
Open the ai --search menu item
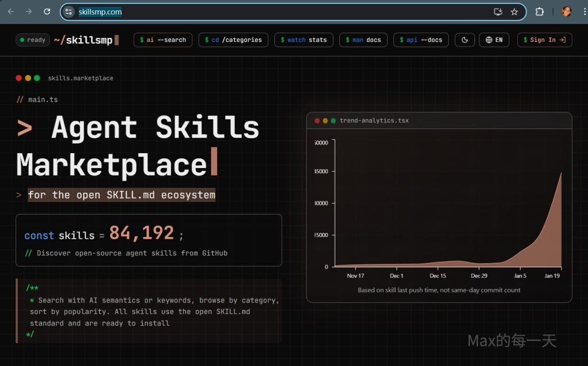(x=163, y=40)
